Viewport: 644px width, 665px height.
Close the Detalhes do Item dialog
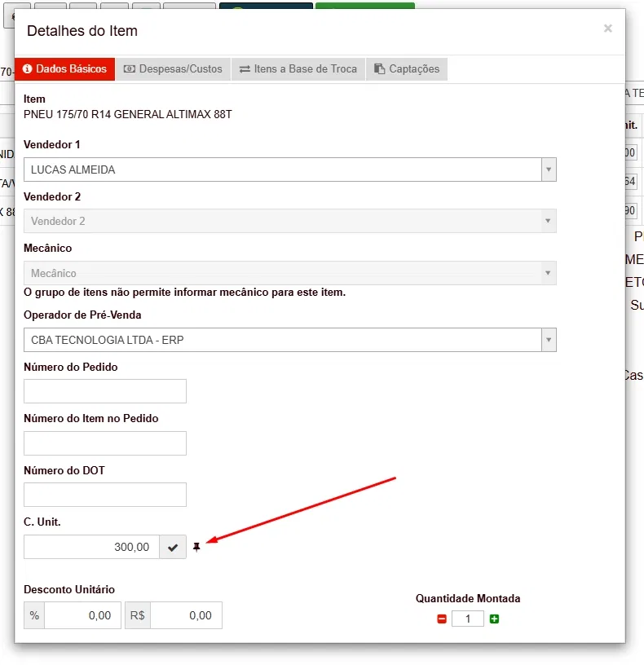[x=608, y=29]
